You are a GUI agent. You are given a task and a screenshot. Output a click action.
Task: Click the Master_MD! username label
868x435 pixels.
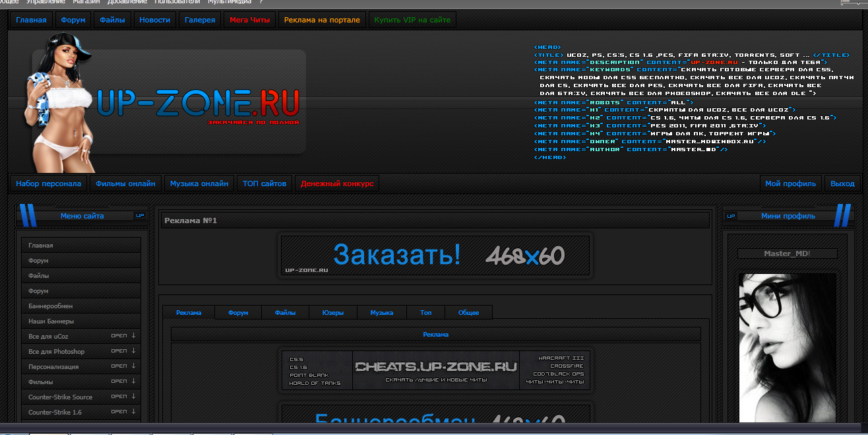[x=788, y=253]
